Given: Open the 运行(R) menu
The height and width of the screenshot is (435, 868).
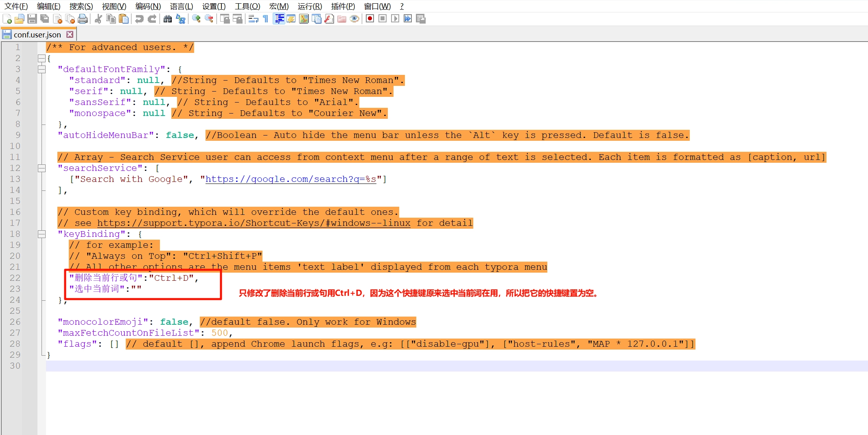Looking at the screenshot, I should click(310, 6).
